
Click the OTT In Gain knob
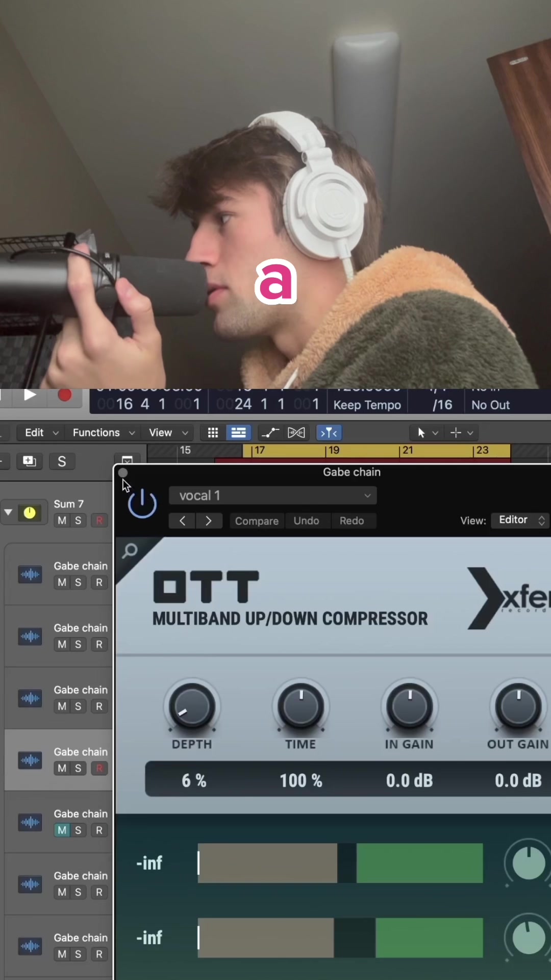[409, 706]
